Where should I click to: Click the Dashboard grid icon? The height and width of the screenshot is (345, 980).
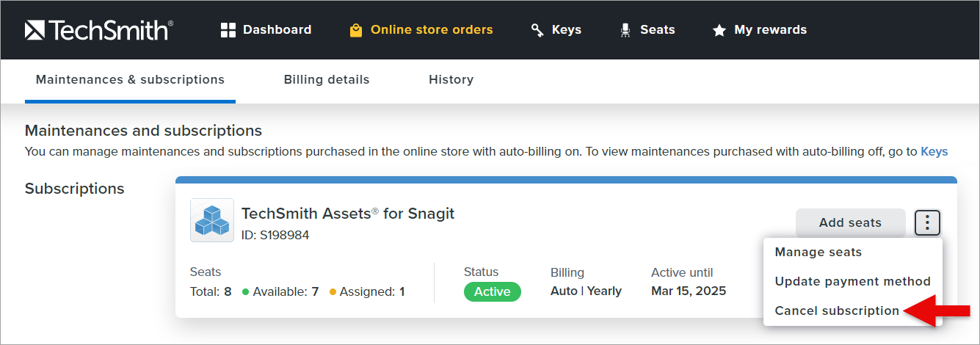[228, 30]
